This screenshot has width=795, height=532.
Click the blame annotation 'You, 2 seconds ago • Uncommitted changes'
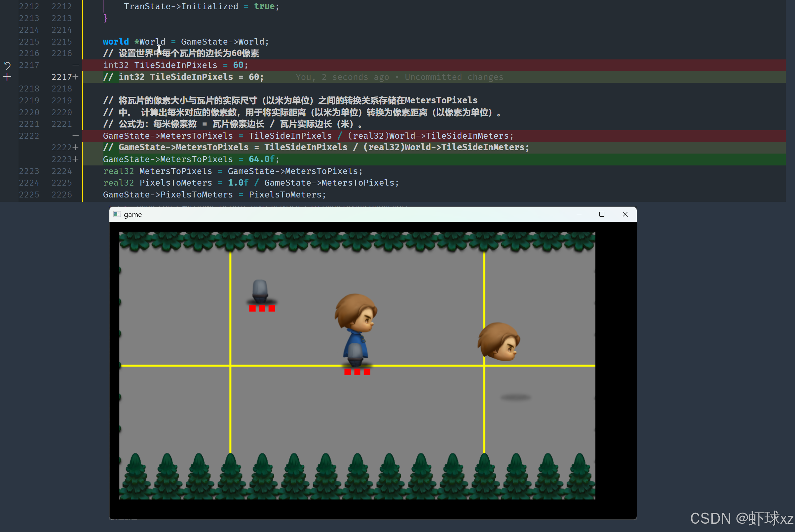(399, 77)
